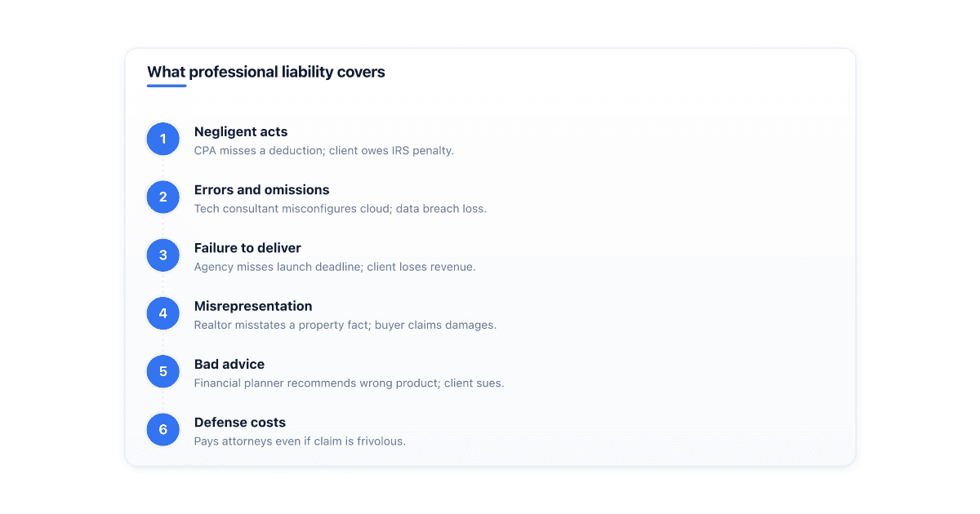This screenshot has height=514, width=980.
Task: Select the Defense costs heading
Action: coord(240,423)
